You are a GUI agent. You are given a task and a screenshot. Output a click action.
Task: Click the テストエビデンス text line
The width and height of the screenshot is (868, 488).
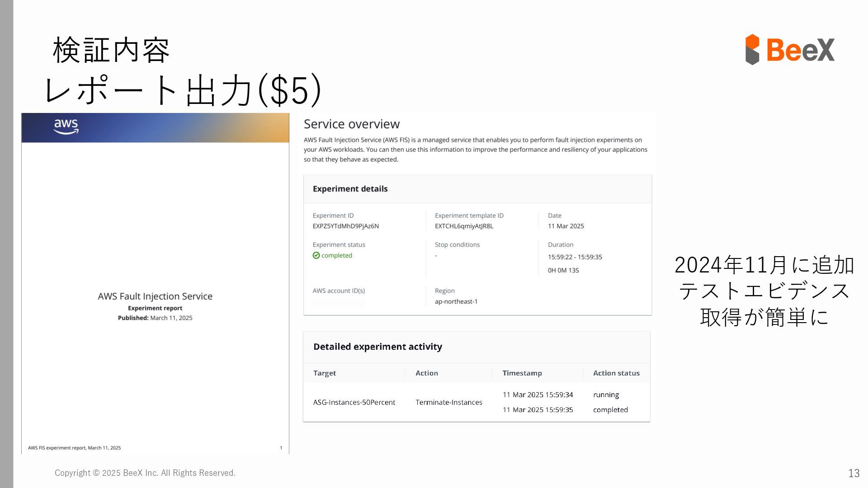pos(764,290)
